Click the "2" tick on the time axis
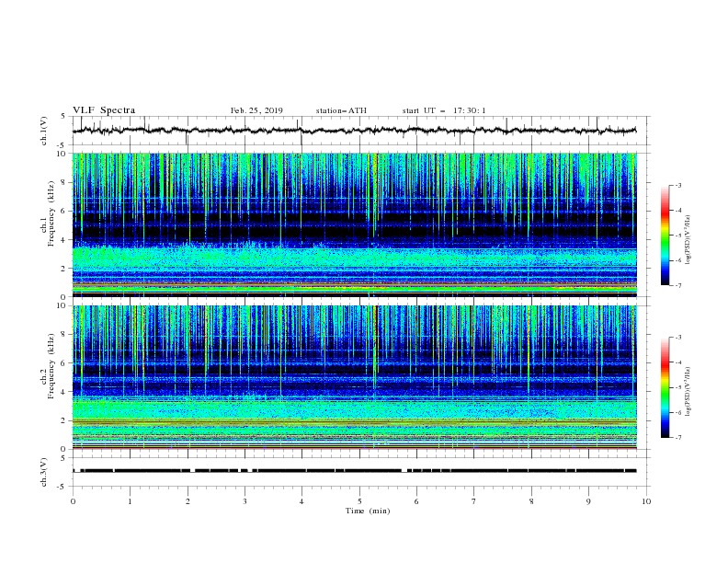The image size is (728, 563). pyautogui.click(x=188, y=501)
